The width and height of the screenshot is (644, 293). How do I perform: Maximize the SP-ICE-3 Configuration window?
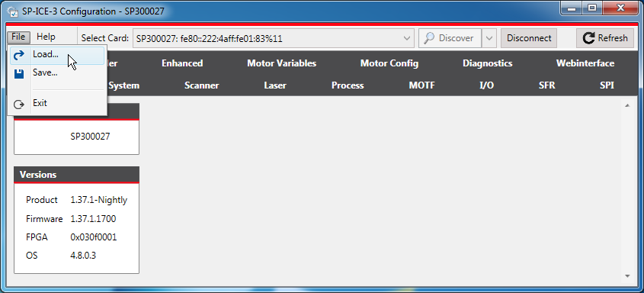click(591, 8)
